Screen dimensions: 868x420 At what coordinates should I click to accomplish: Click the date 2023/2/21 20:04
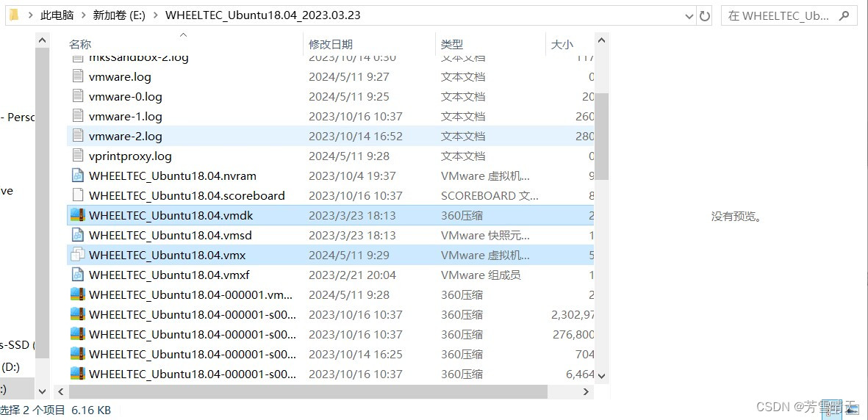[x=352, y=275]
